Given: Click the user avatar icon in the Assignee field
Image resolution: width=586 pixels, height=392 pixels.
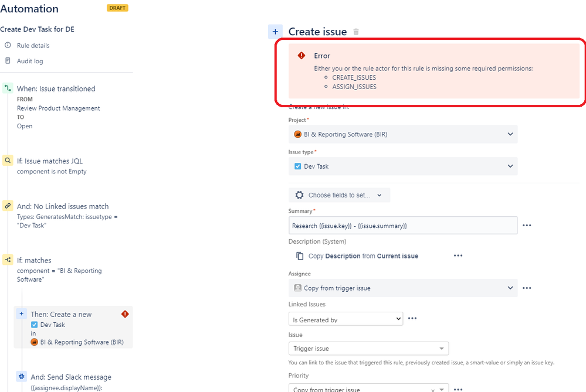Looking at the screenshot, I should (x=297, y=288).
